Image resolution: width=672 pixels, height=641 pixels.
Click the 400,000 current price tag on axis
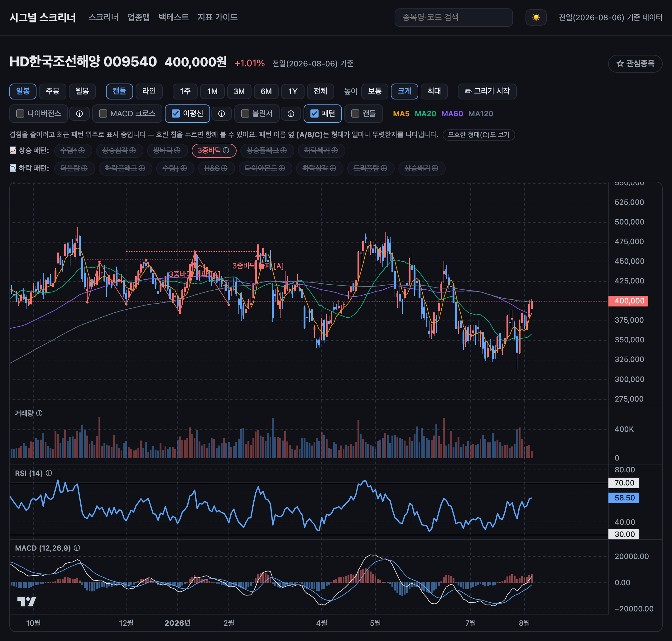pos(629,301)
